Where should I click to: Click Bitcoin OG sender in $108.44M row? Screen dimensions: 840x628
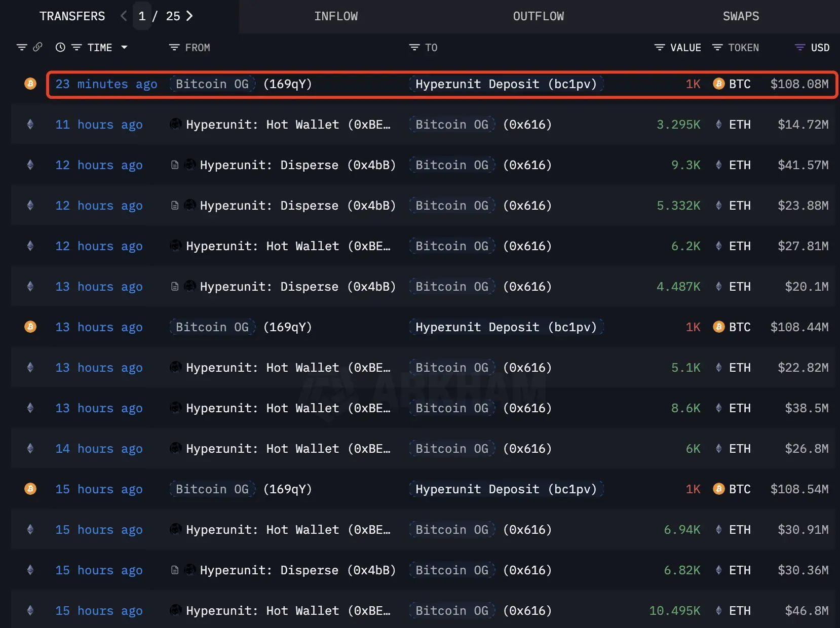click(212, 327)
